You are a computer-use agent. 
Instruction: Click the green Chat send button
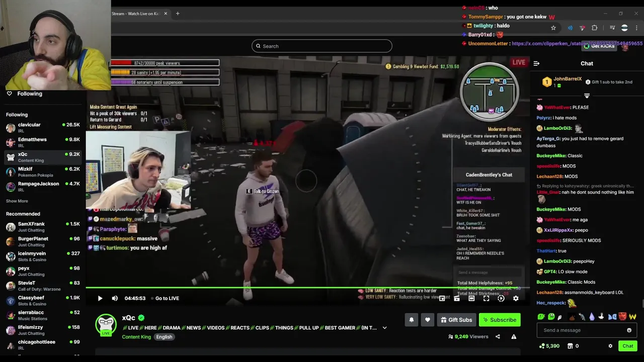pos(628,346)
